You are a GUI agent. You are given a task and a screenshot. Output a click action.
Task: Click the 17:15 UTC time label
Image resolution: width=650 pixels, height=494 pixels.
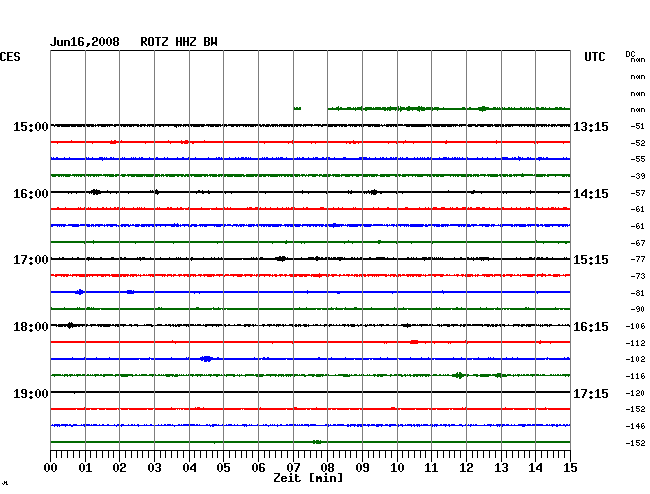(591, 393)
